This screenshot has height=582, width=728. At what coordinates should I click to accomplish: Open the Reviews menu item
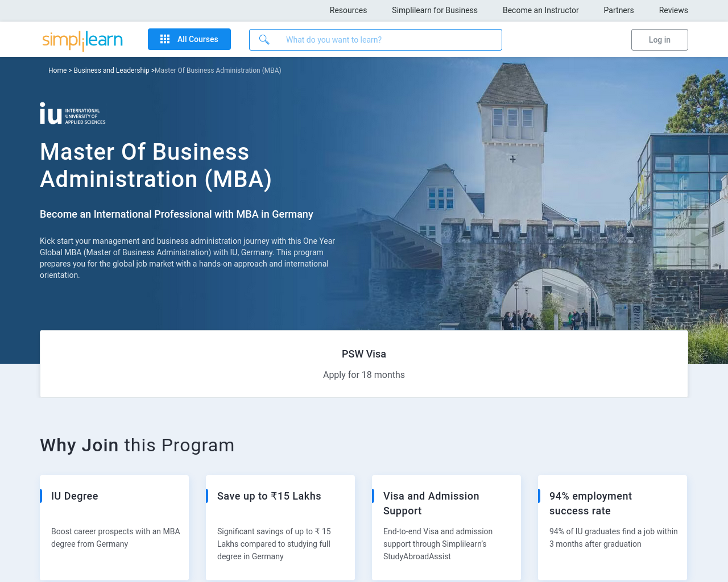(673, 10)
